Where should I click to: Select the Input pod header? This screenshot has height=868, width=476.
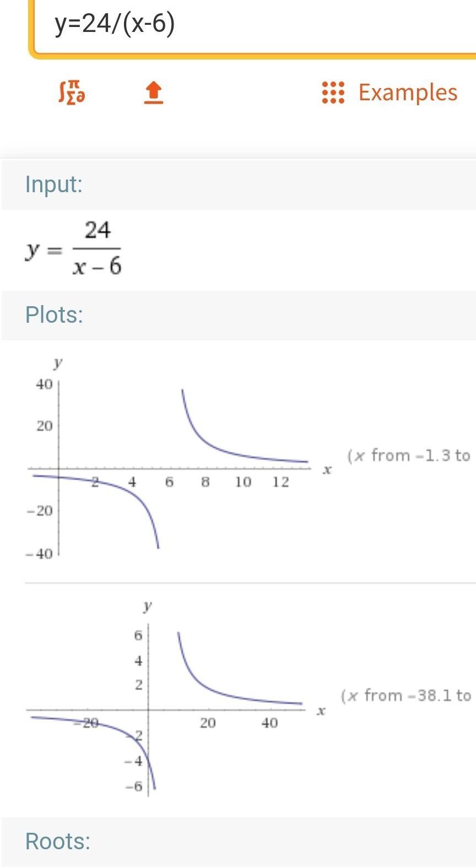(x=54, y=184)
